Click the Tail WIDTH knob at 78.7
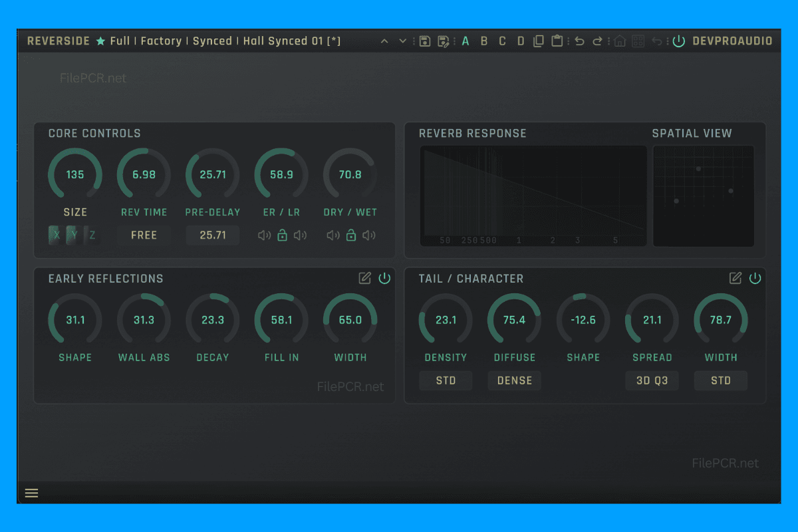The image size is (798, 532). coord(721,320)
